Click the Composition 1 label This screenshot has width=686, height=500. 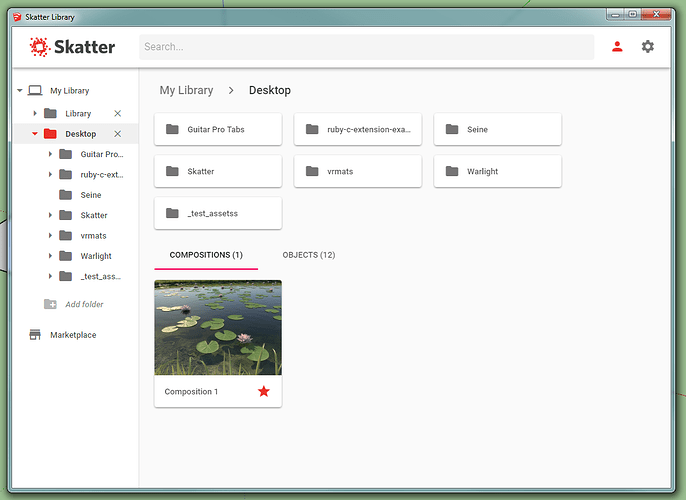[x=191, y=392]
